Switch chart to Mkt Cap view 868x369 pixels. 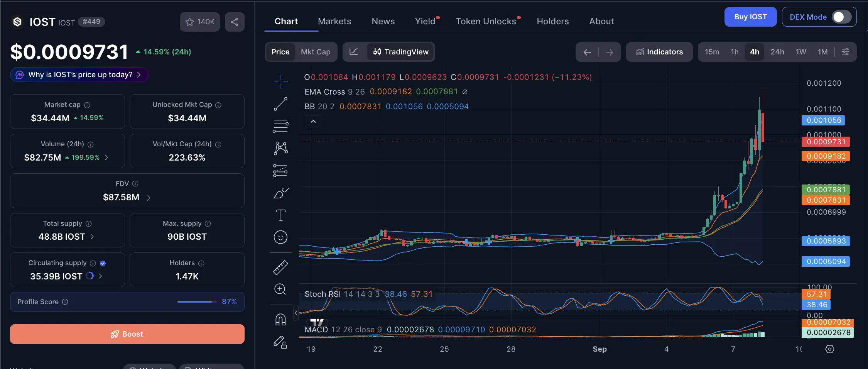316,52
